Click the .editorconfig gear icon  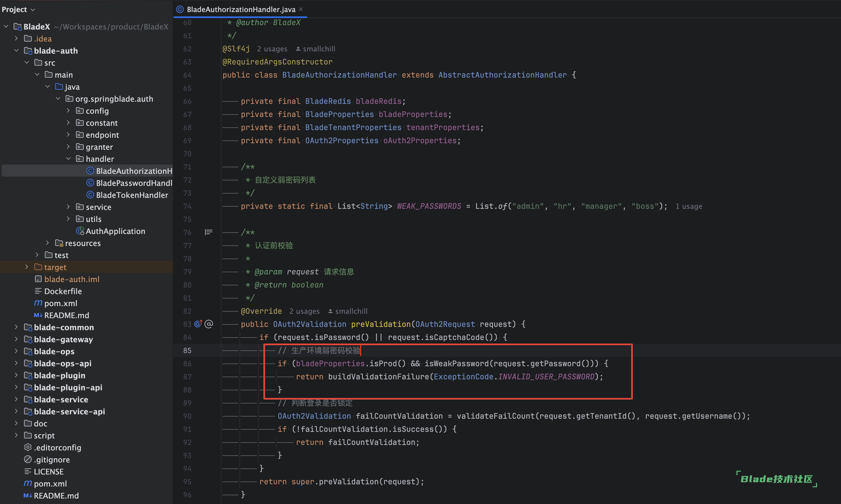pyautogui.click(x=28, y=447)
